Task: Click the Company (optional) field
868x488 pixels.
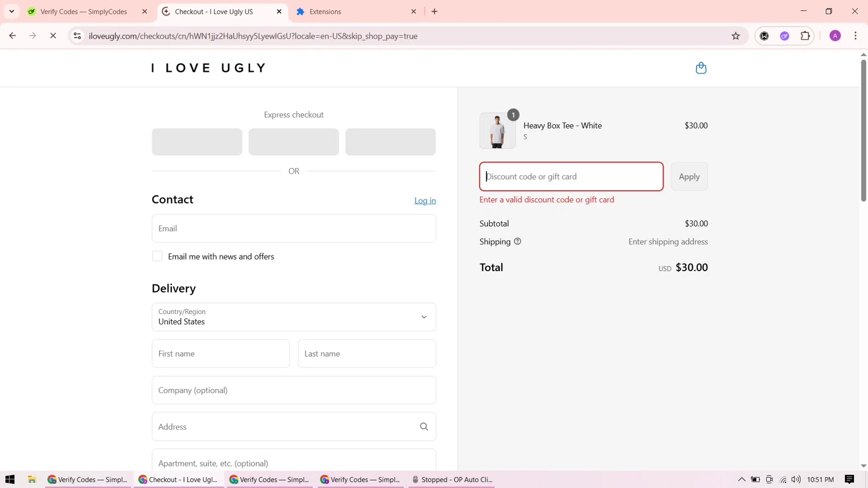Action: (294, 390)
